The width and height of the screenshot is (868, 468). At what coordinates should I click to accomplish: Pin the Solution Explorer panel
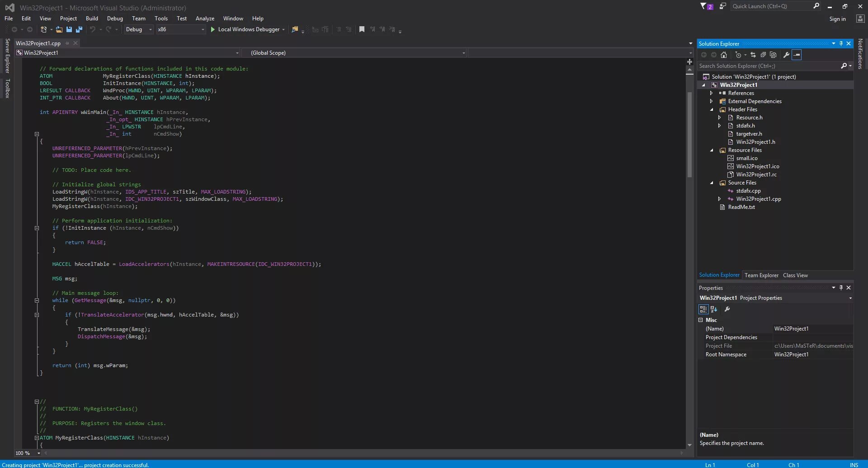pyautogui.click(x=841, y=43)
